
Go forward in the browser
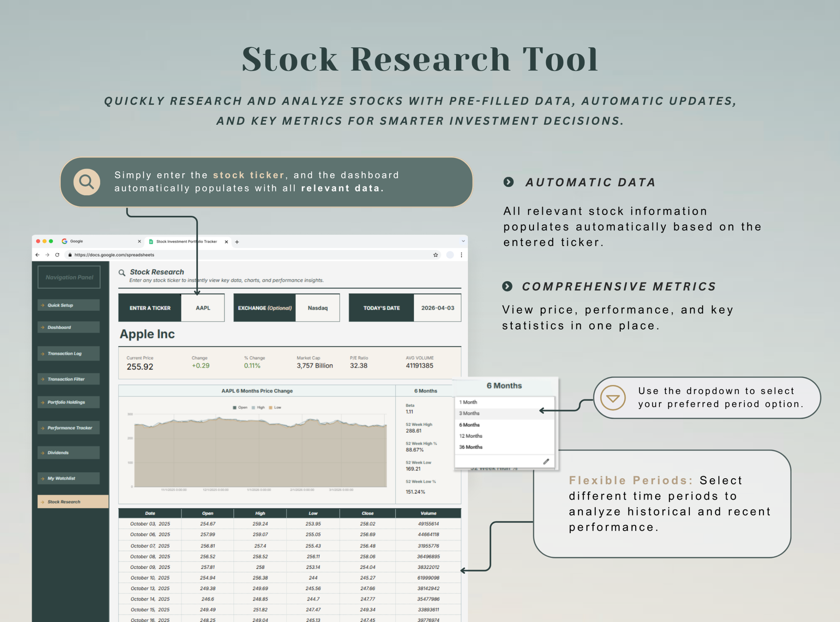[x=47, y=255]
